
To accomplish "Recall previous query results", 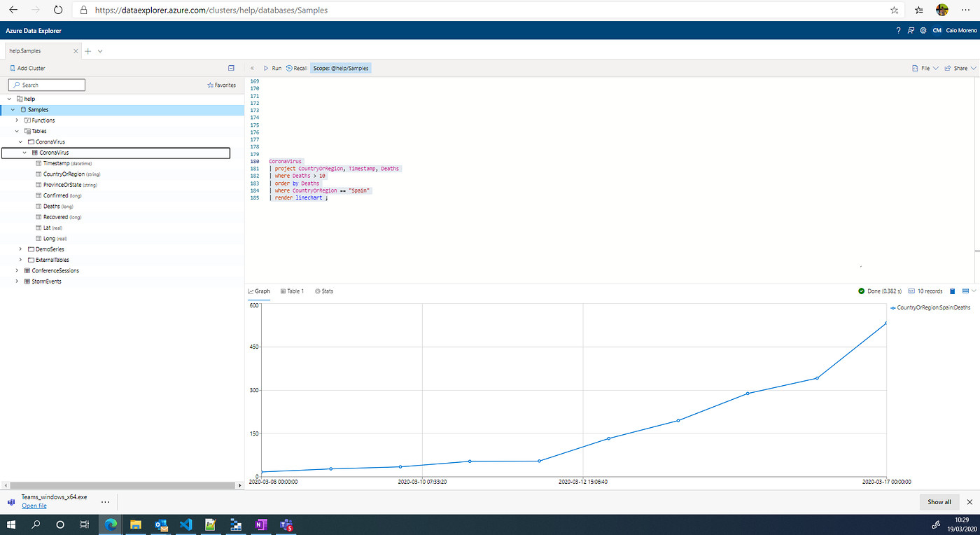I will 295,68.
